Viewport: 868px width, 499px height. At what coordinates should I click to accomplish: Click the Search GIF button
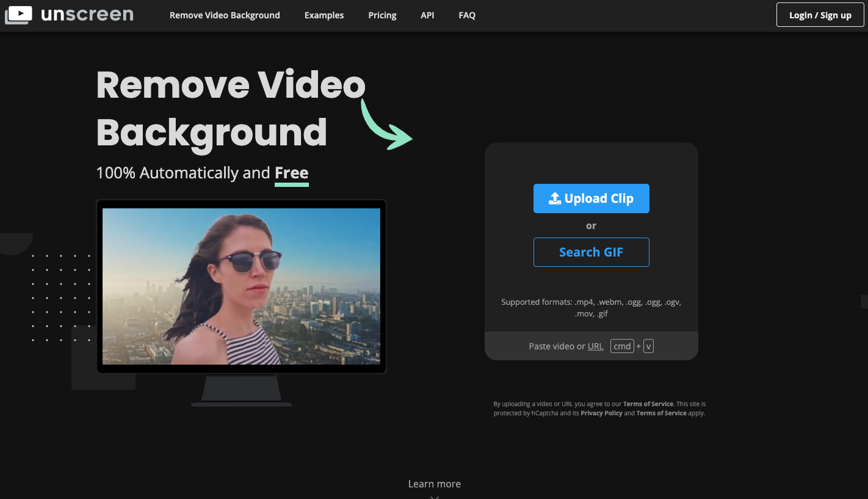591,252
